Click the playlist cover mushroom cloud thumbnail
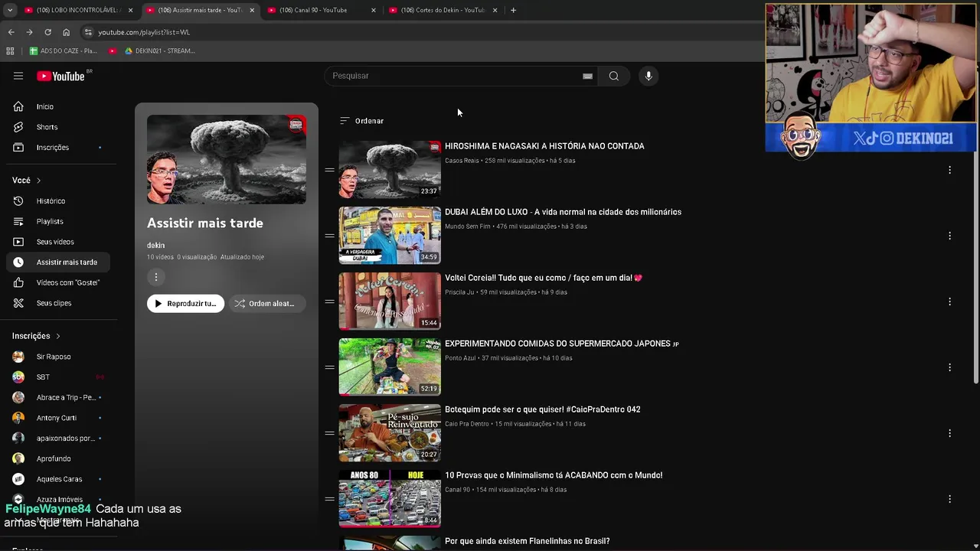 (x=227, y=159)
